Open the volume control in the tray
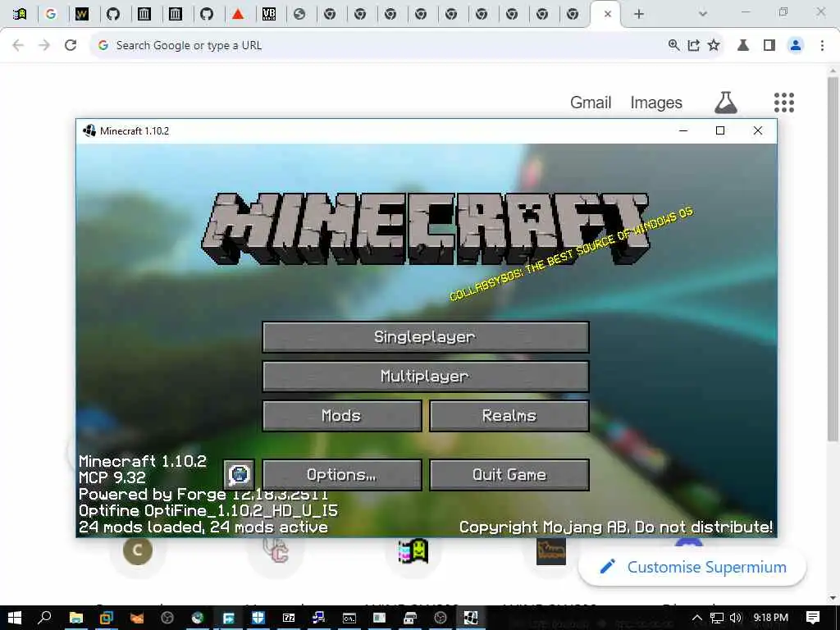This screenshot has width=840, height=630. (736, 618)
